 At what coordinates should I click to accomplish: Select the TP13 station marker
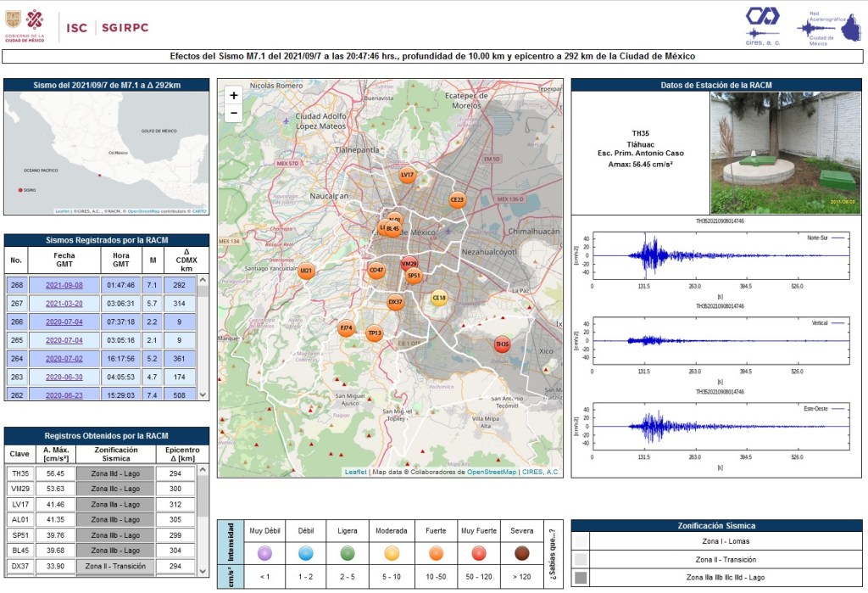click(375, 333)
